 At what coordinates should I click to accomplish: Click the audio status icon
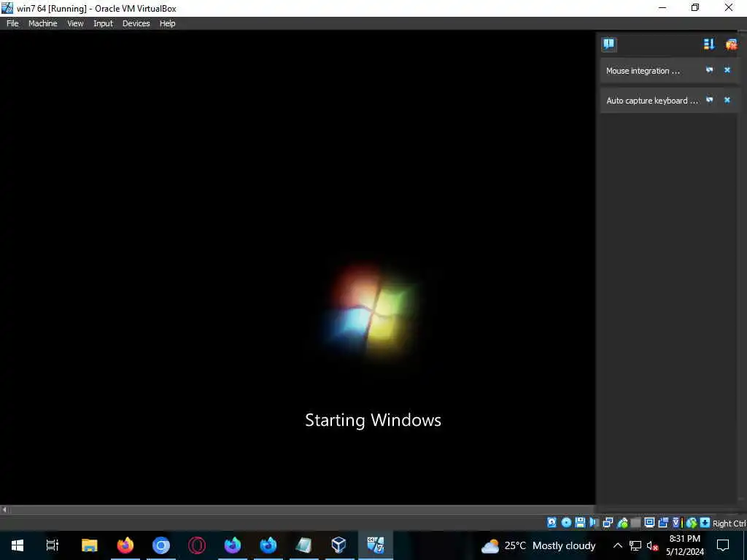pos(594,522)
